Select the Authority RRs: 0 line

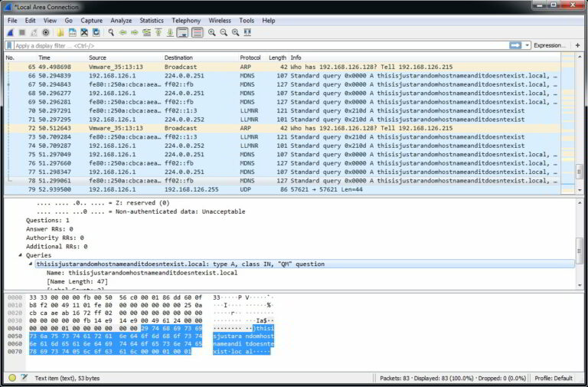coord(55,238)
